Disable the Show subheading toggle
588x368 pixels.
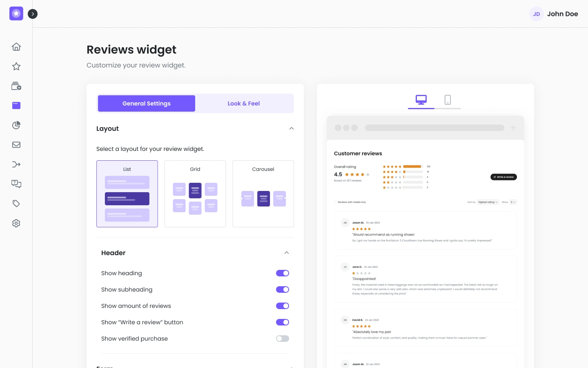(283, 289)
